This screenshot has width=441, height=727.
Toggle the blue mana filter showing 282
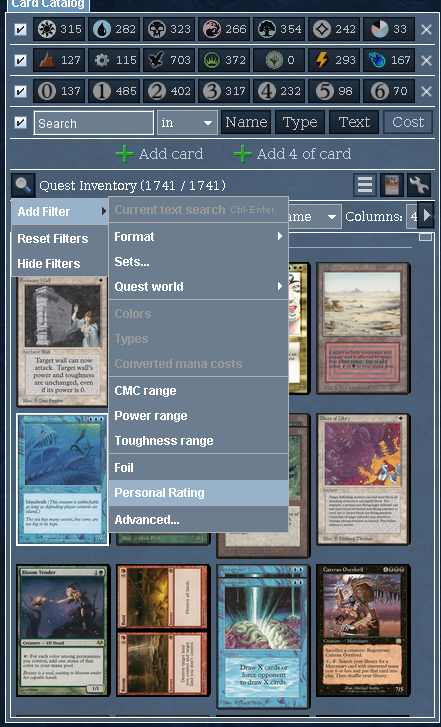click(x=114, y=29)
